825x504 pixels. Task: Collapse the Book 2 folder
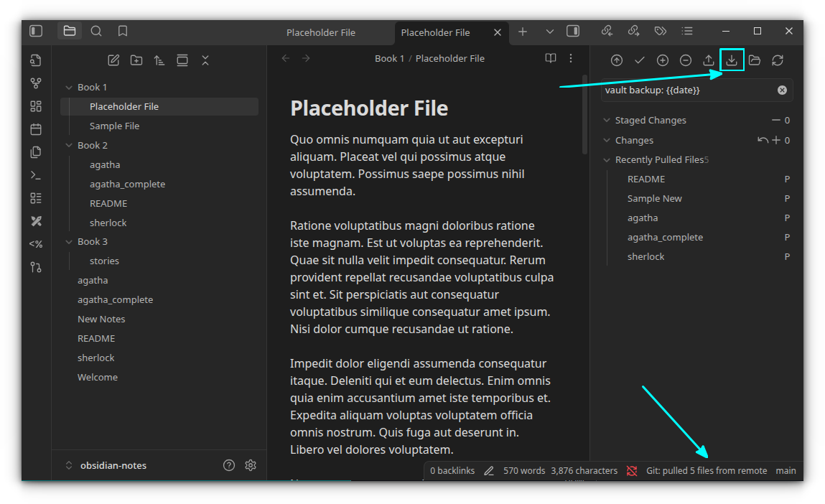[70, 146]
